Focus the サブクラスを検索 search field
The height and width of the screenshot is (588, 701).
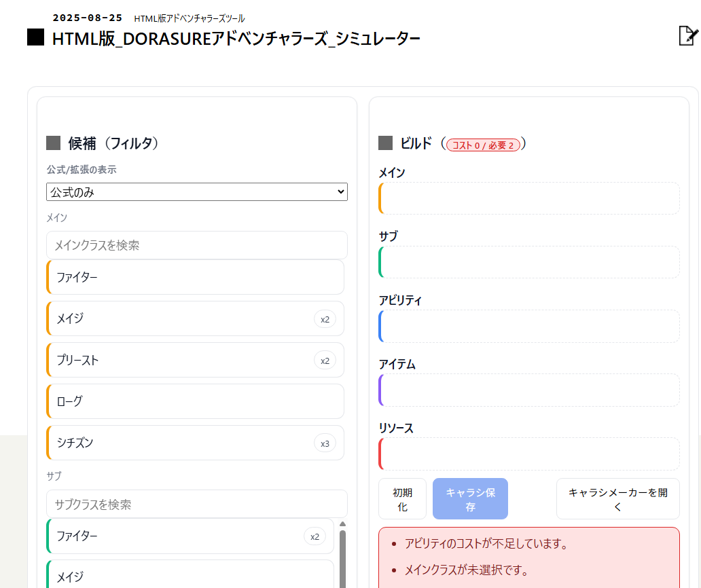197,504
